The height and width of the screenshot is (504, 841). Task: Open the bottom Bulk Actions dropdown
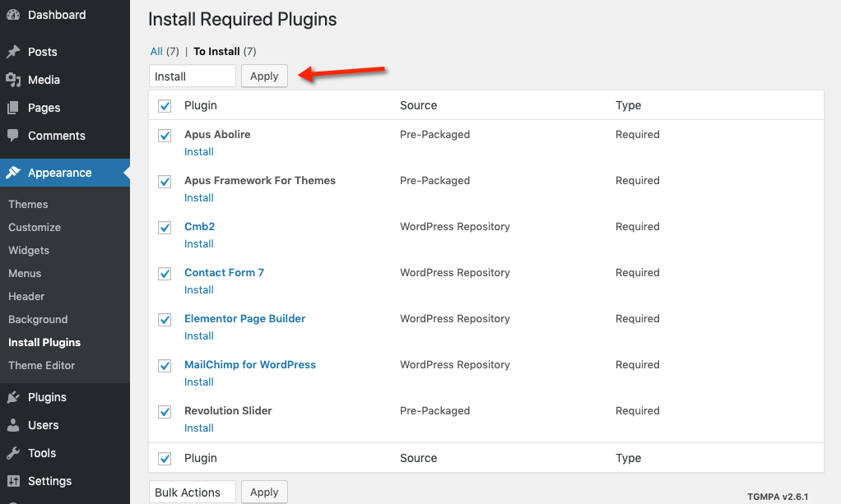point(193,492)
